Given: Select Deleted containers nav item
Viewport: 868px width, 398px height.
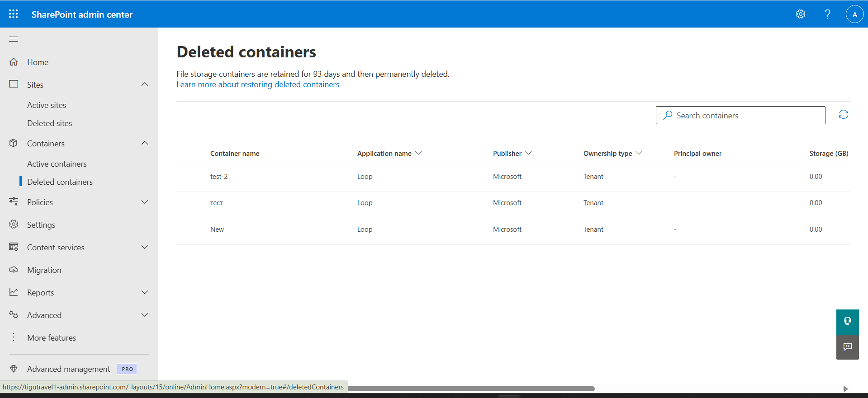Looking at the screenshot, I should (60, 182).
